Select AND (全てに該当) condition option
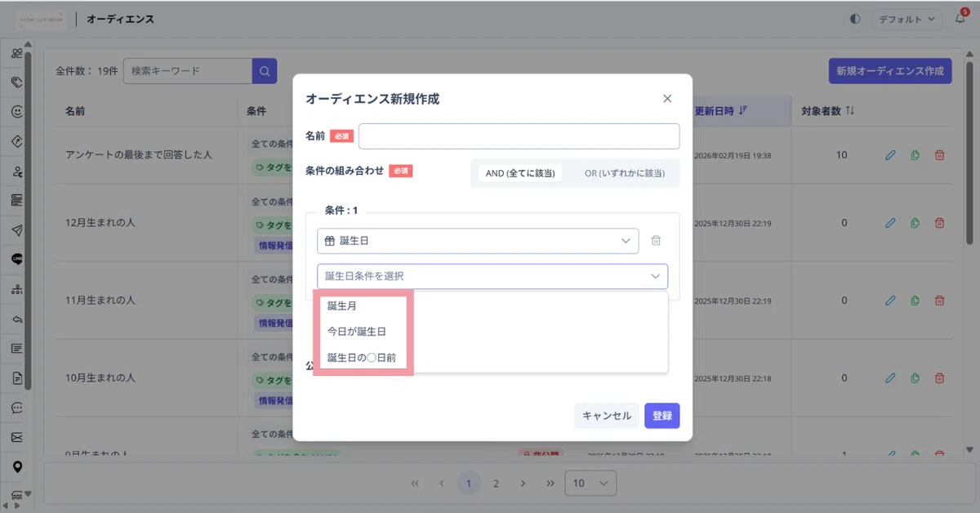This screenshot has height=513, width=980. 520,173
